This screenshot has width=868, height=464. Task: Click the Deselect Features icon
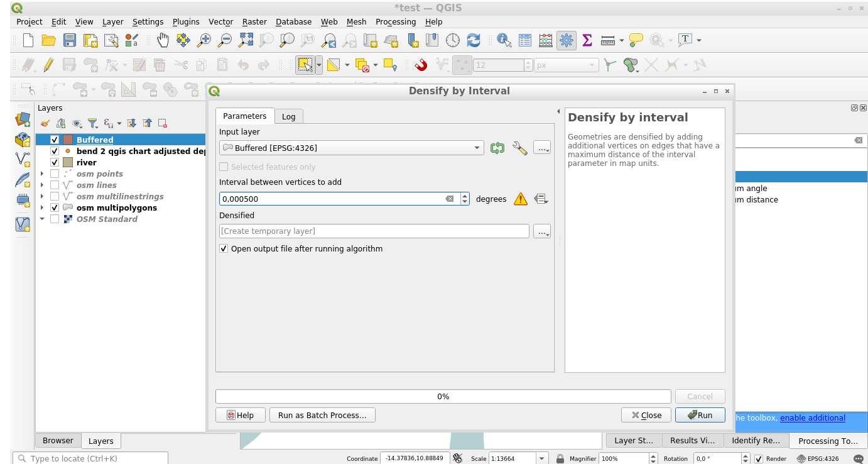362,65
